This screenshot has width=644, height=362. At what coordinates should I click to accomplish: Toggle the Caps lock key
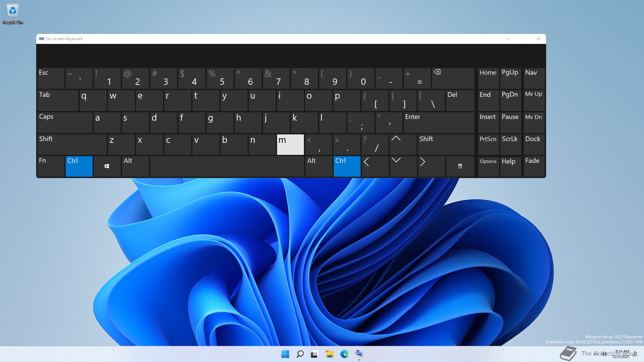[65, 122]
